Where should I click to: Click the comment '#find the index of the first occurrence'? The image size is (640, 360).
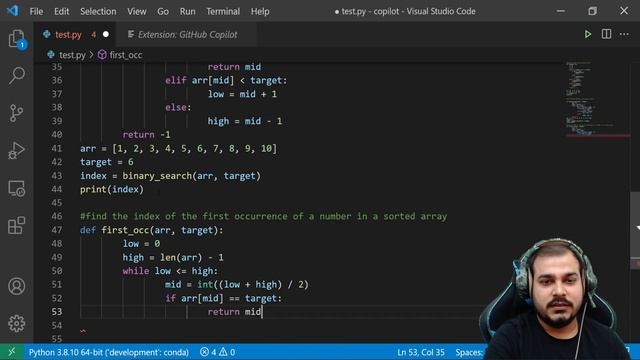[x=264, y=216]
